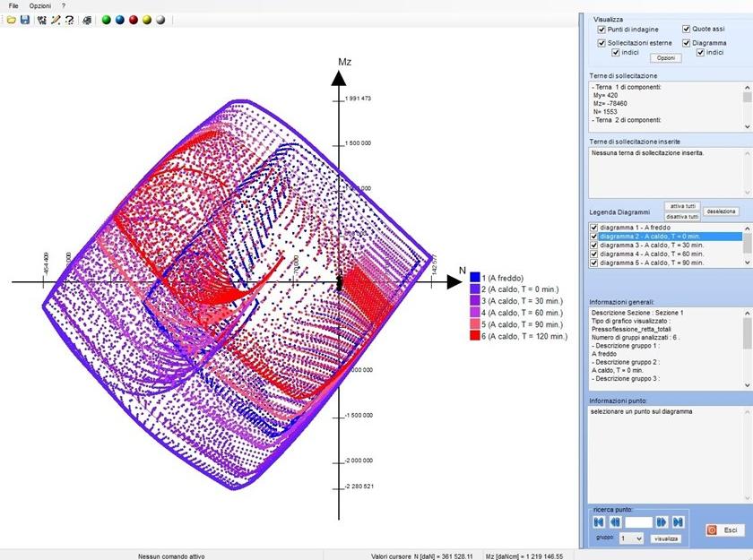This screenshot has width=753, height=560.
Task: Open the Opzioni menu
Action: pyautogui.click(x=39, y=5)
